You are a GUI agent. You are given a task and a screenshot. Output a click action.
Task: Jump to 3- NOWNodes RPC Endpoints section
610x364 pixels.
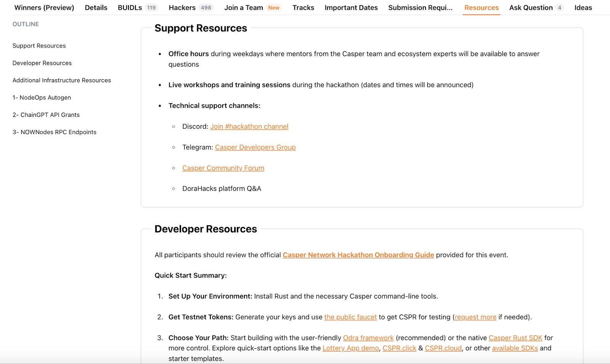[55, 132]
